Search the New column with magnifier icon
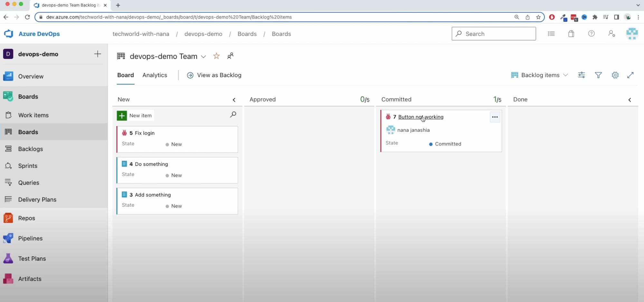Screen dimensions: 644x302 point(233,114)
